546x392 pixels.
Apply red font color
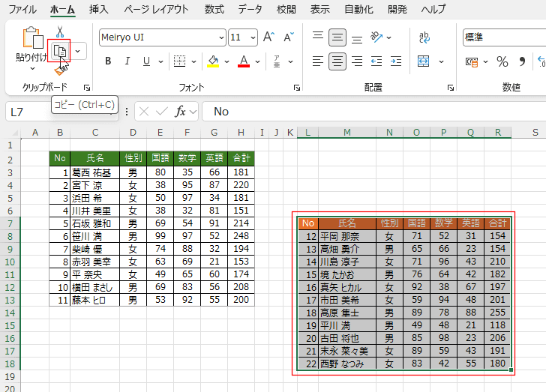click(x=244, y=61)
